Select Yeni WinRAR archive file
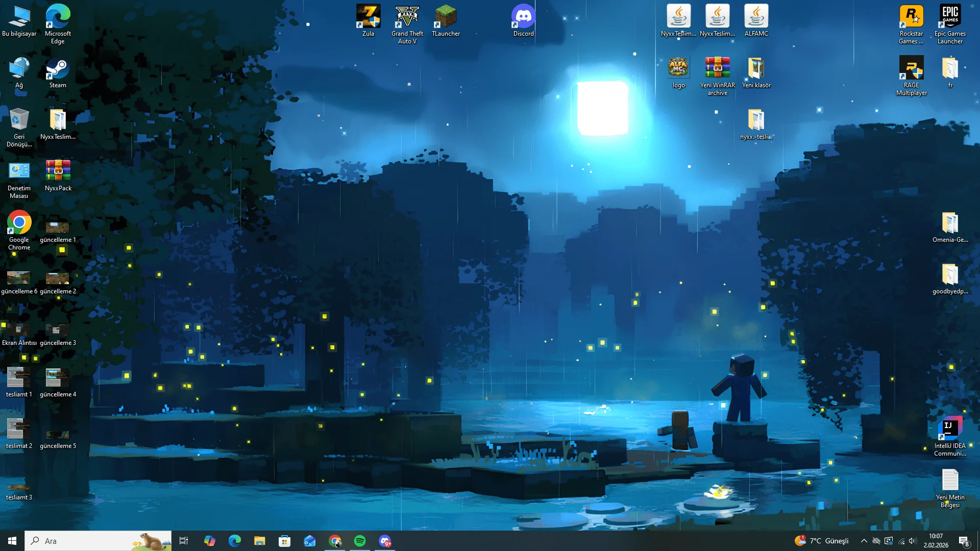 click(x=717, y=76)
